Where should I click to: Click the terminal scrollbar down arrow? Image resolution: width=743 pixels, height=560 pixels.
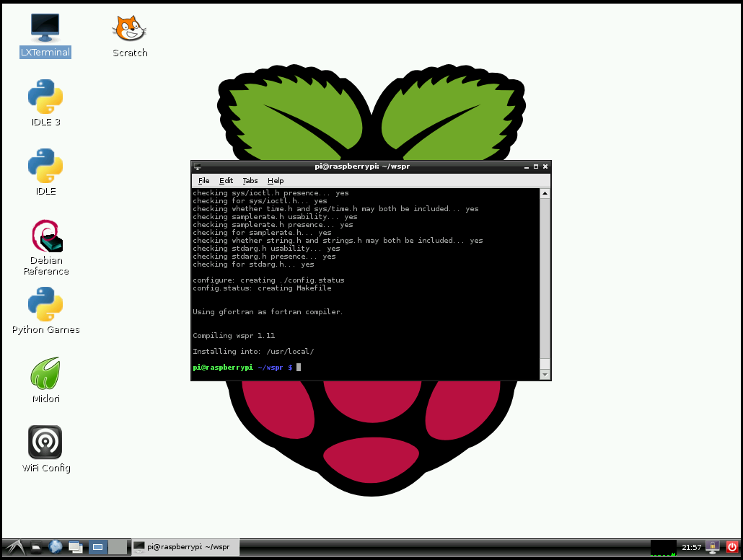(545, 375)
